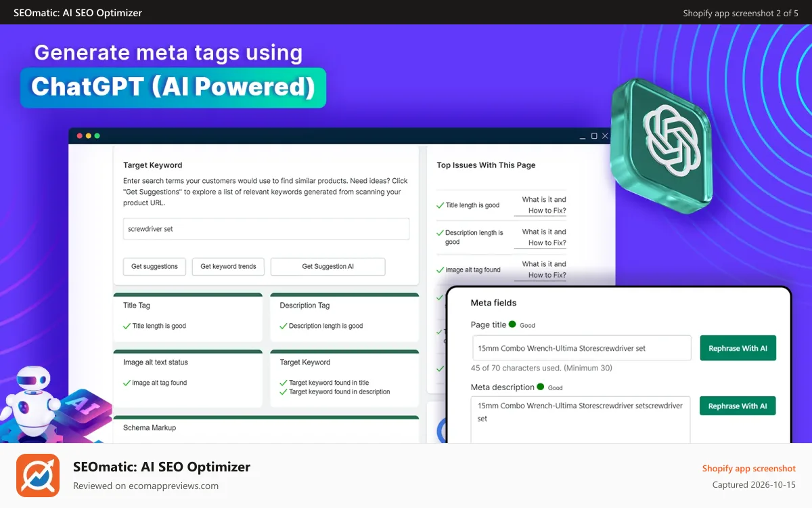Click the Meta fields heading

(x=493, y=303)
